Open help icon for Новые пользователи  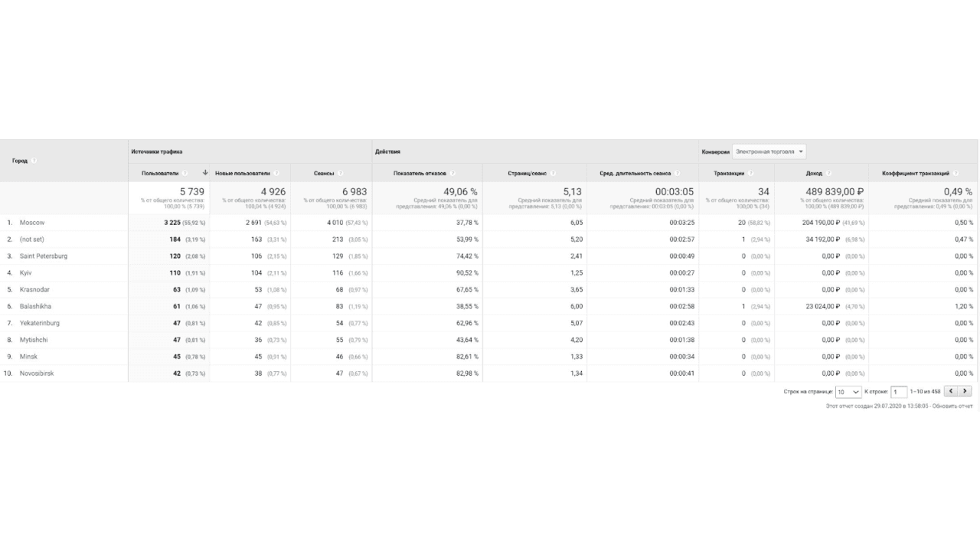coord(276,173)
